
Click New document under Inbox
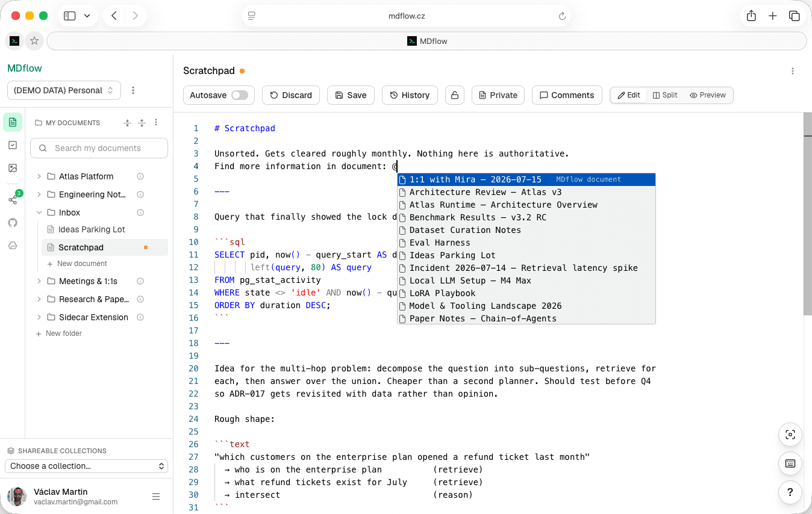77,264
